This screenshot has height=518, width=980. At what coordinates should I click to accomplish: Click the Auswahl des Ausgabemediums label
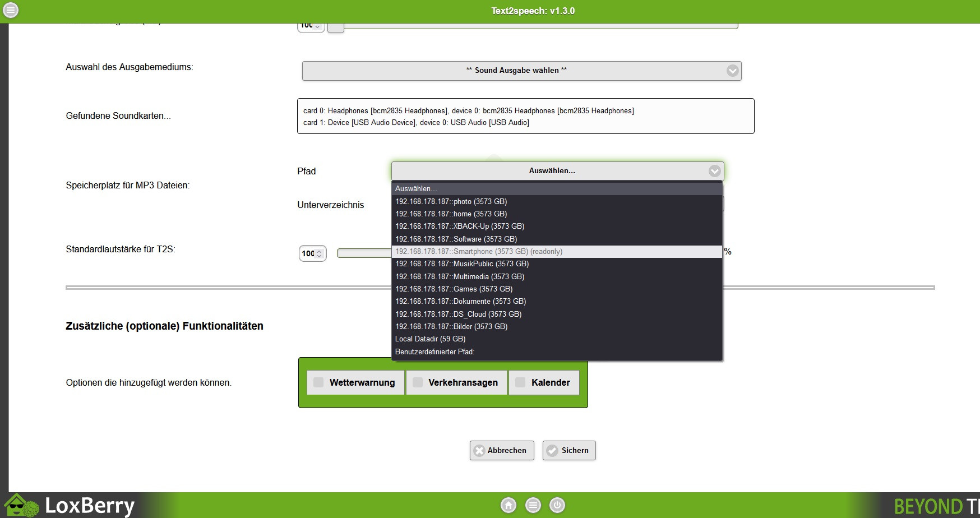130,67
